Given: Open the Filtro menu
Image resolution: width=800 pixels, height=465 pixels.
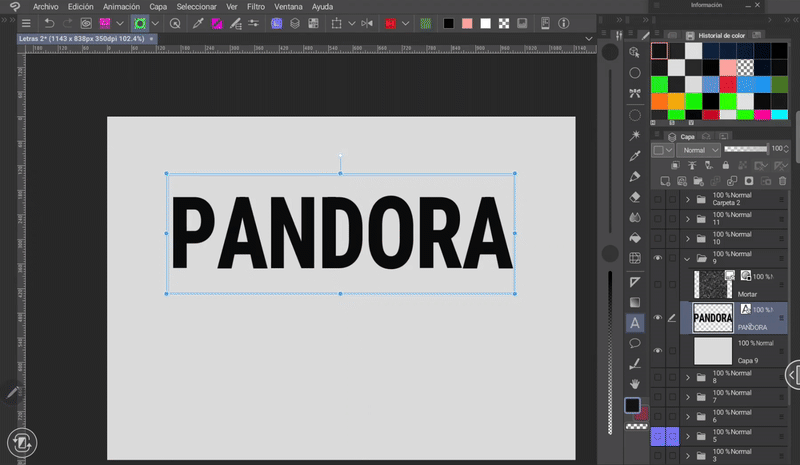Looking at the screenshot, I should click(258, 6).
